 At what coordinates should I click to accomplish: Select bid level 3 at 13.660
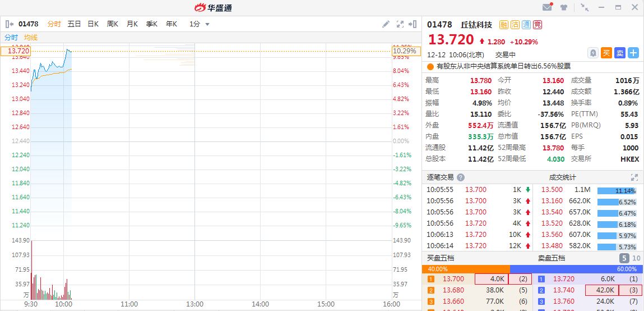(x=477, y=301)
